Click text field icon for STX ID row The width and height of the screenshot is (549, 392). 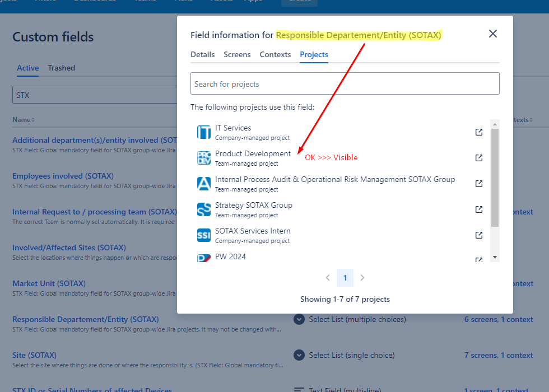(x=299, y=390)
